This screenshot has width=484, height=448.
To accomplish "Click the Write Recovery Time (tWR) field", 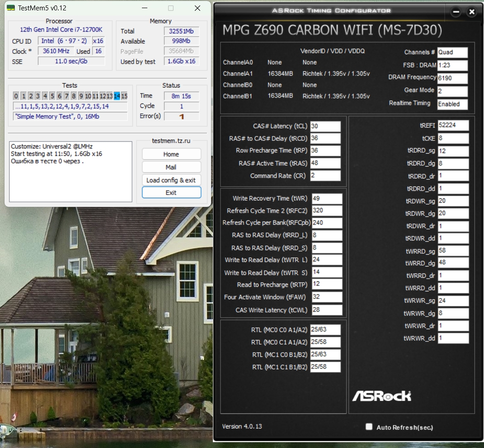I will click(x=327, y=198).
